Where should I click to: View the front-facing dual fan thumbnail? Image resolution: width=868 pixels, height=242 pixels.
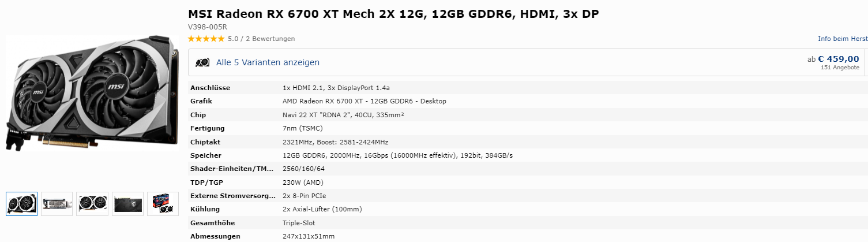(x=92, y=204)
